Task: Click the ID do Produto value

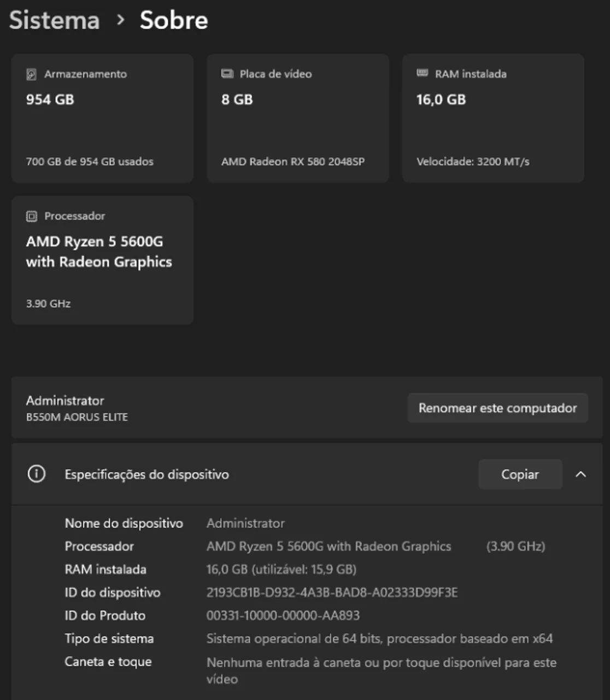Action: [x=283, y=615]
